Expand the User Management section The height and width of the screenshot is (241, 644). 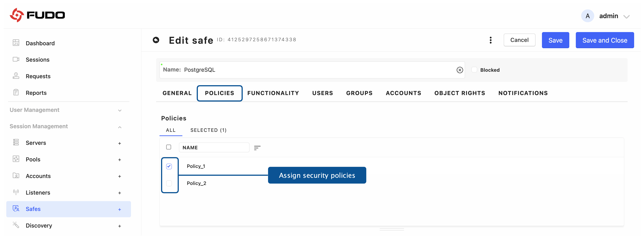pos(120,110)
